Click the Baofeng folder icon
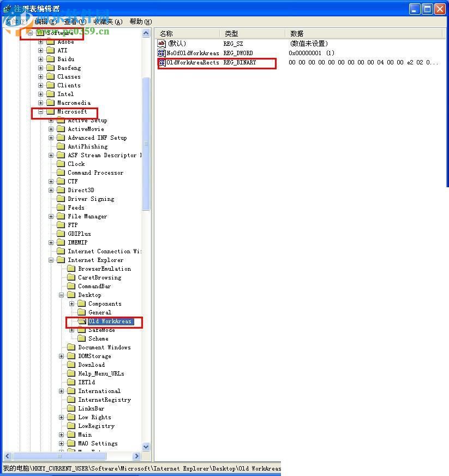Screen dimensions: 449x476 (x=51, y=68)
